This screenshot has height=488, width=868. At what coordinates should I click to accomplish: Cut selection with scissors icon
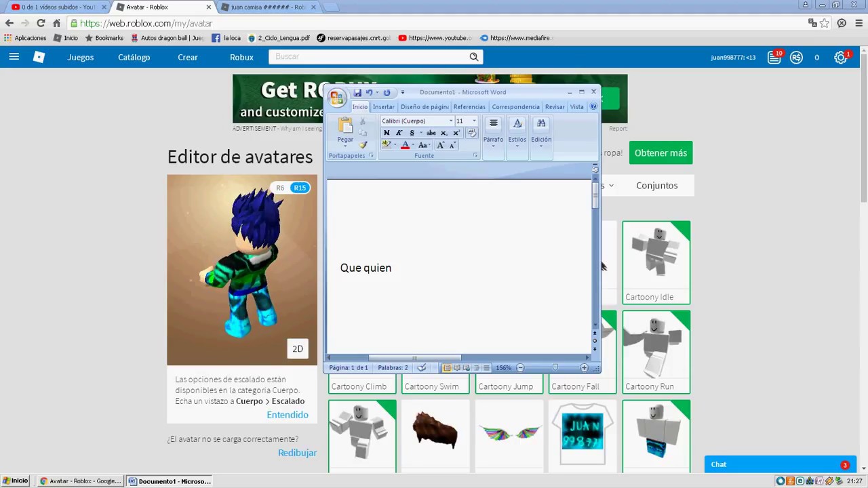(363, 121)
